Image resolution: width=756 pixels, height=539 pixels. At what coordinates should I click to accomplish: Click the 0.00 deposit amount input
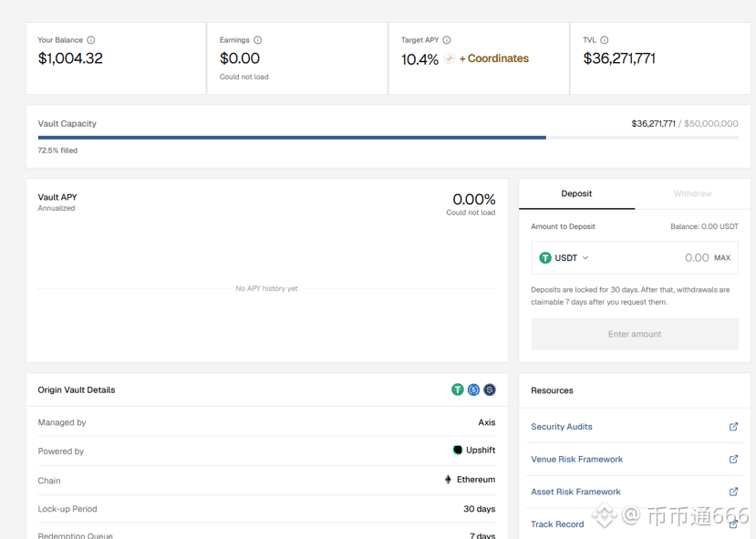(x=697, y=258)
